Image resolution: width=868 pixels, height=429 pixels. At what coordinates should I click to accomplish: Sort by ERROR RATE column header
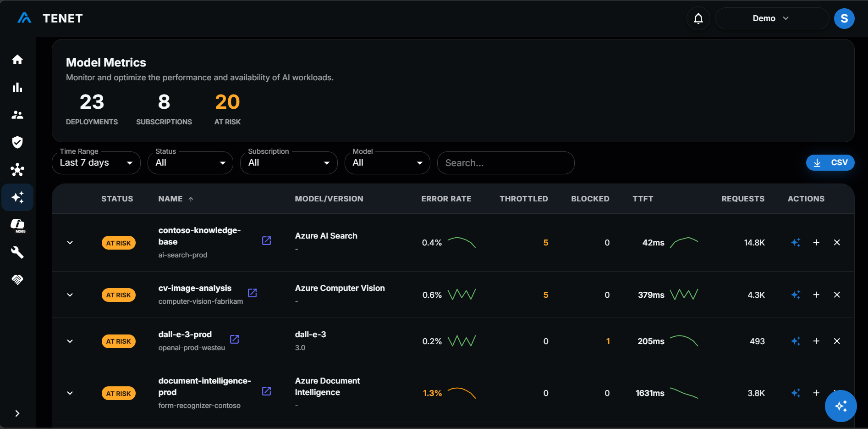pyautogui.click(x=446, y=199)
